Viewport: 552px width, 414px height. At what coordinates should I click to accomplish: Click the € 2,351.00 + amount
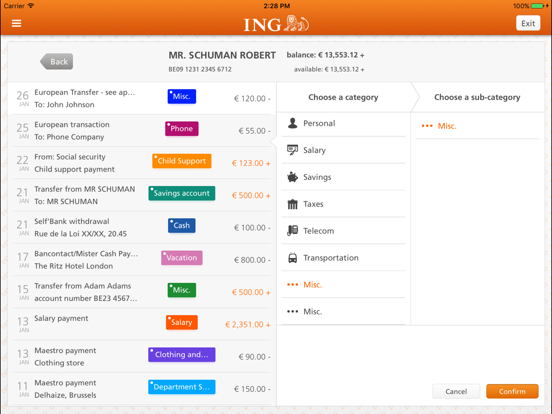click(x=248, y=325)
